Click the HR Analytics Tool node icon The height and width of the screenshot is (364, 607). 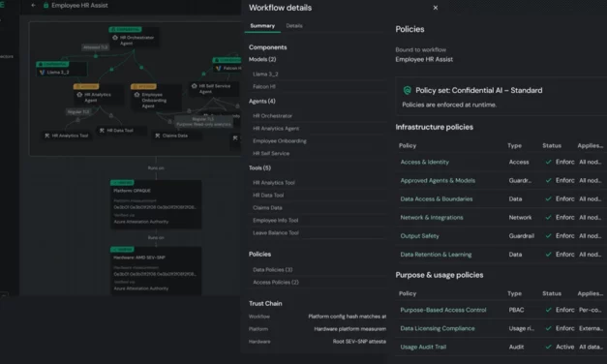[46, 136]
